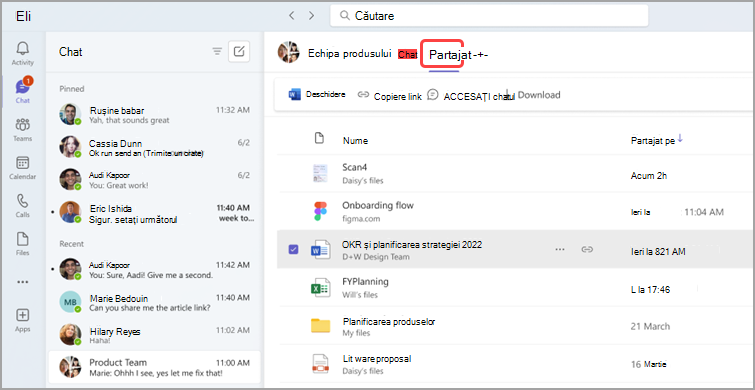755x390 pixels.
Task: Click the FYPlanning file name
Action: coord(365,282)
